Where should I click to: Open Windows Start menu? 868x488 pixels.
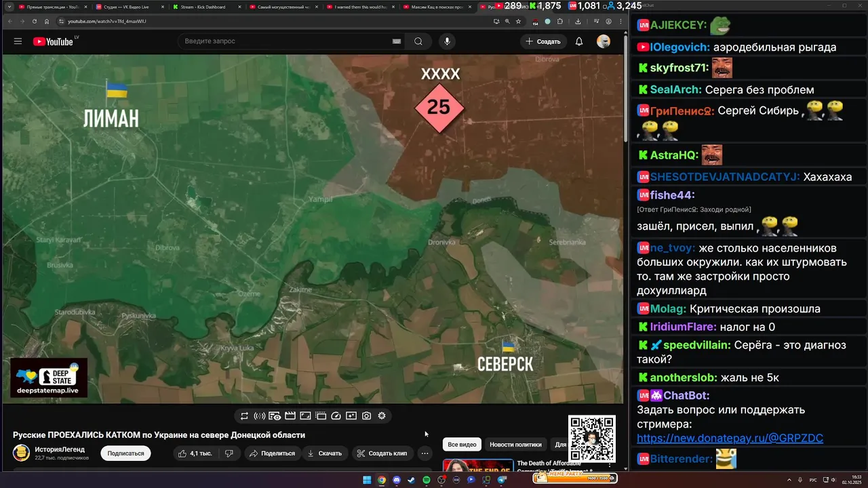click(367, 480)
